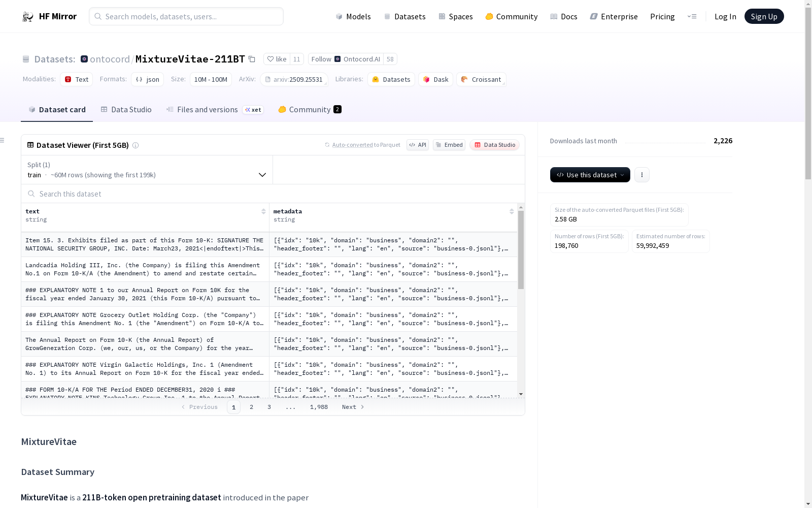The image size is (812, 508).
Task: Open Enterprise in the top navigation
Action: pyautogui.click(x=614, y=17)
